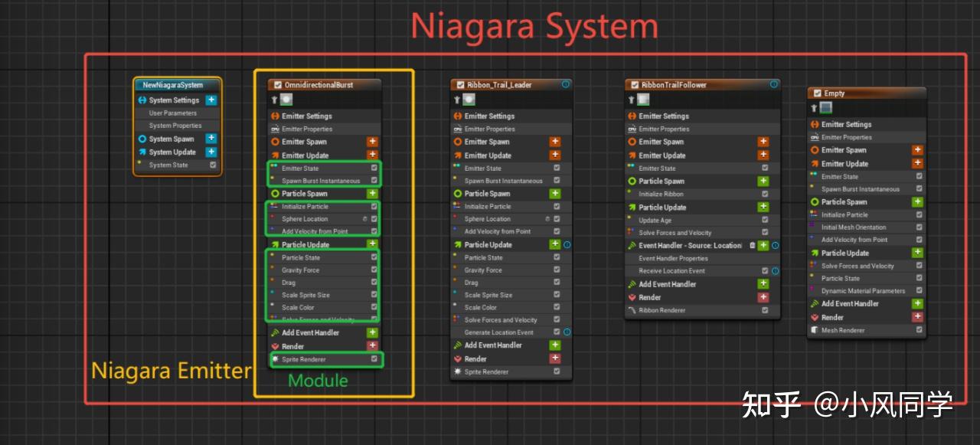Click Add Event Handler plus in Empty emitter
Viewport: 980px width, 445px height.
pyautogui.click(x=917, y=304)
